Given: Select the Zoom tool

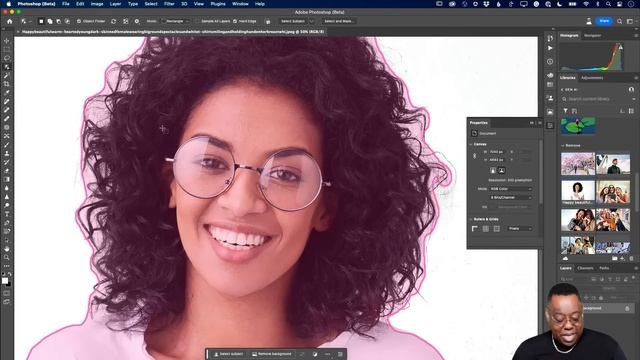Looking at the screenshot, I should (7, 257).
